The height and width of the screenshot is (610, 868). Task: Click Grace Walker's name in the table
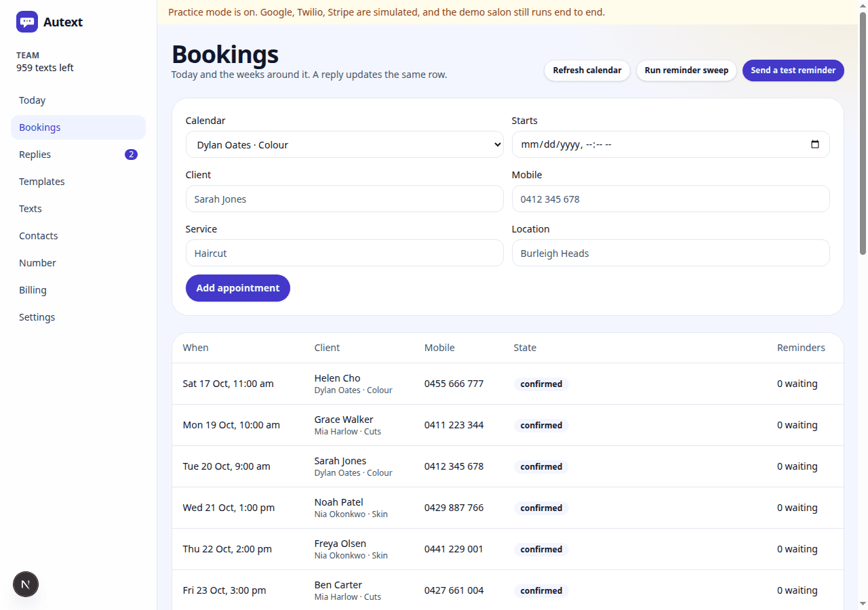[x=344, y=420]
